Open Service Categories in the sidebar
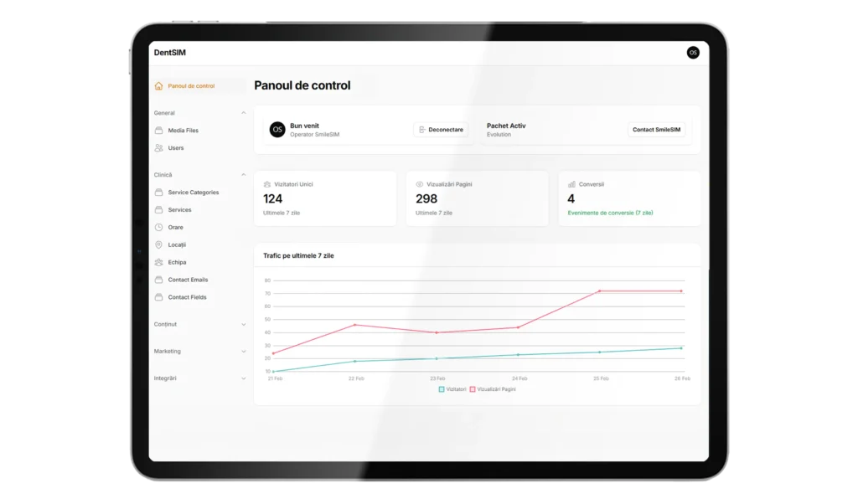This screenshot has width=858, height=504. click(x=193, y=193)
